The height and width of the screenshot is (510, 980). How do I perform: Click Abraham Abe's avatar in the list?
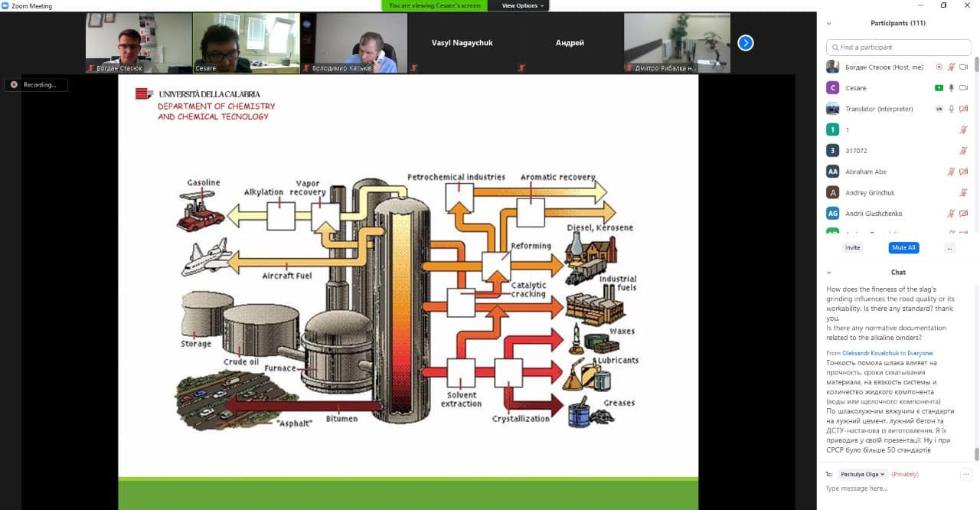click(x=832, y=172)
